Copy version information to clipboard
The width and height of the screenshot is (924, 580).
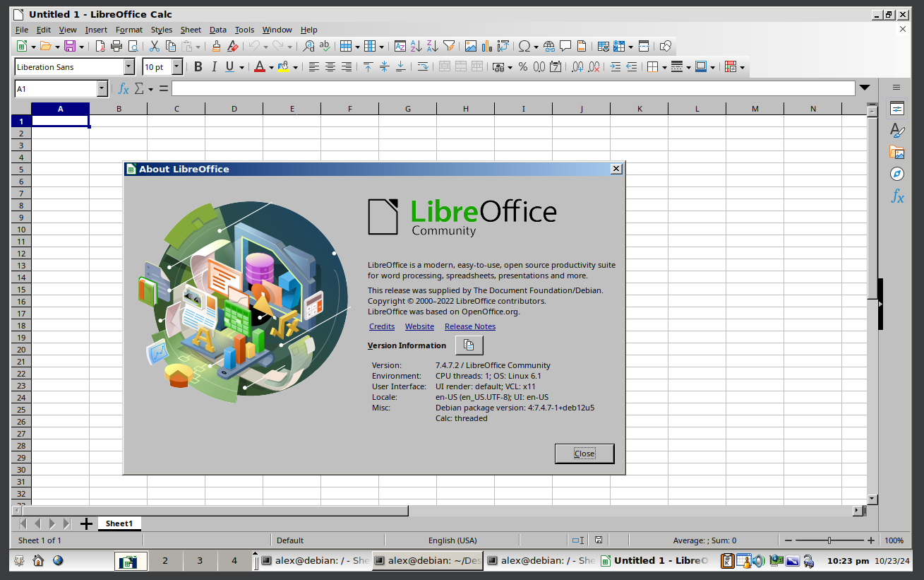point(469,345)
